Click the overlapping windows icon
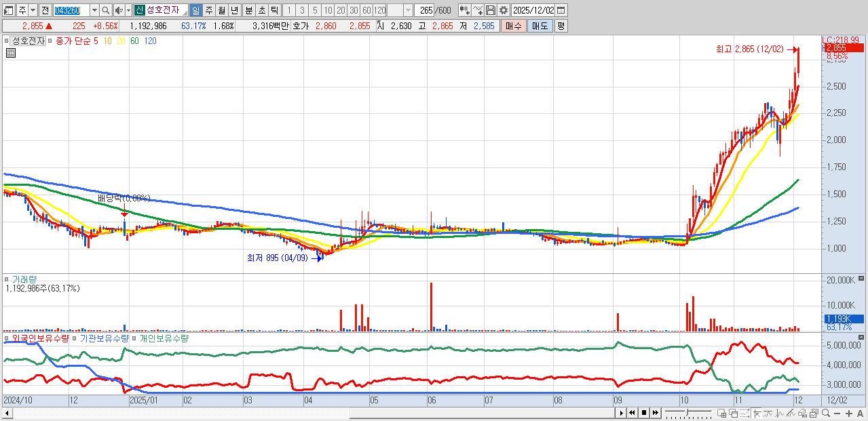This screenshot has height=421, width=868. pos(734,413)
